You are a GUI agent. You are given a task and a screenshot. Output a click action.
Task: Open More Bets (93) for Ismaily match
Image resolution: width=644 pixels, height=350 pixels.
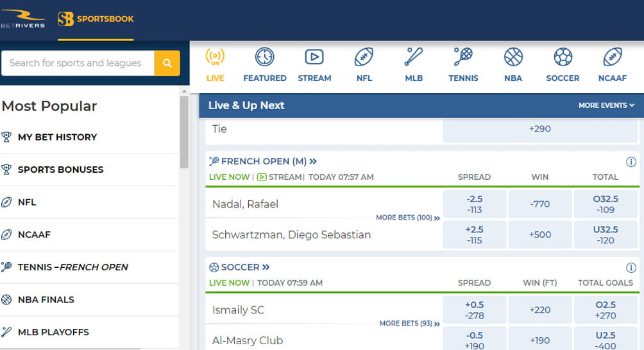(409, 323)
